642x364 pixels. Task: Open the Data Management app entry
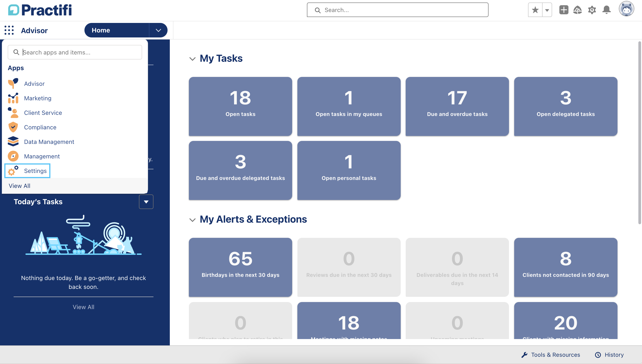pos(49,142)
